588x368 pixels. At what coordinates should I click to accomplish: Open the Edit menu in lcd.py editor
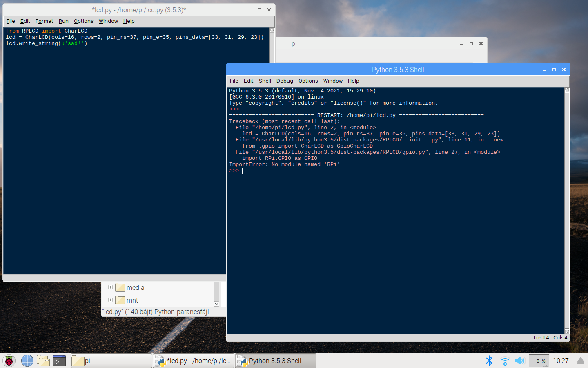pyautogui.click(x=25, y=21)
